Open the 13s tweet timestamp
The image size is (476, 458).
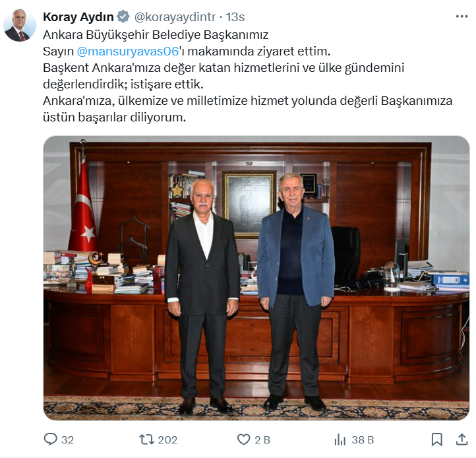(235, 17)
